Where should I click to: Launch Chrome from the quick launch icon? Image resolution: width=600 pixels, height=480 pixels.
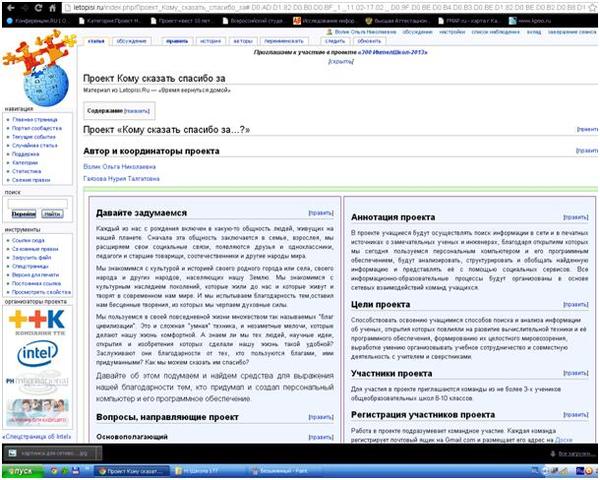[54, 471]
